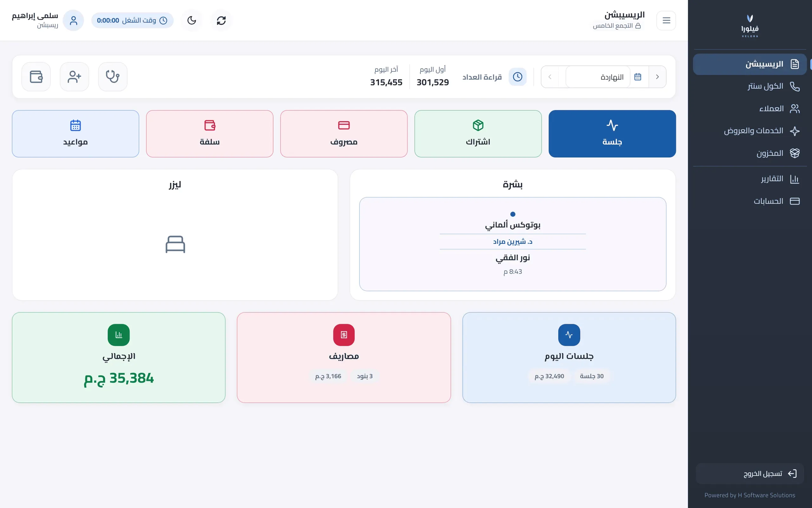Click the مصاريف receipt icon
Screen dimensions: 812x508
point(344,335)
